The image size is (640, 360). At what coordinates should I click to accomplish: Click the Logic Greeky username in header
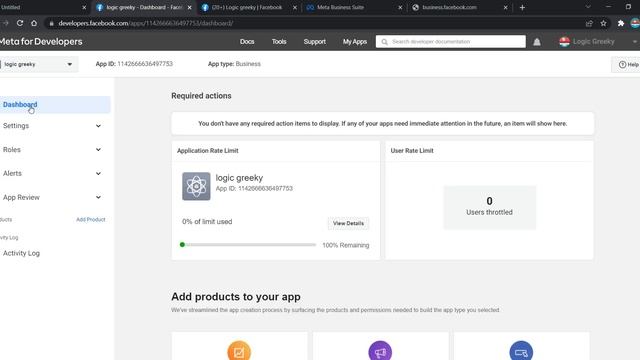(593, 42)
